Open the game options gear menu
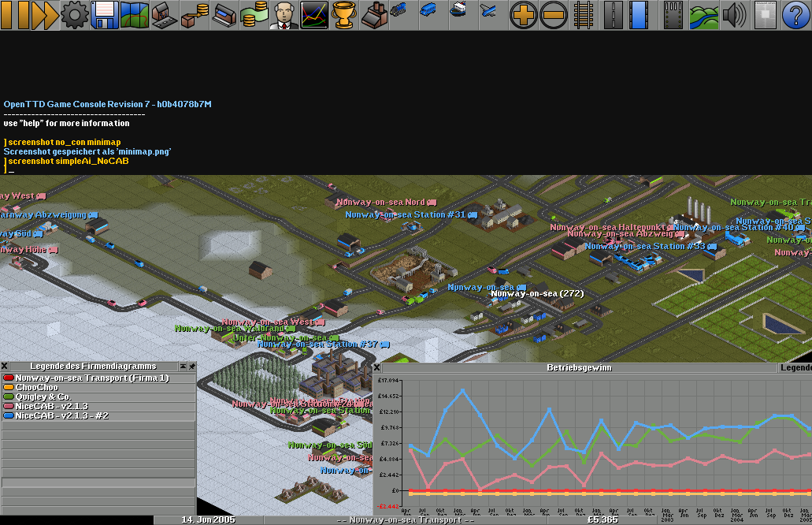This screenshot has width=812, height=525. point(75,15)
